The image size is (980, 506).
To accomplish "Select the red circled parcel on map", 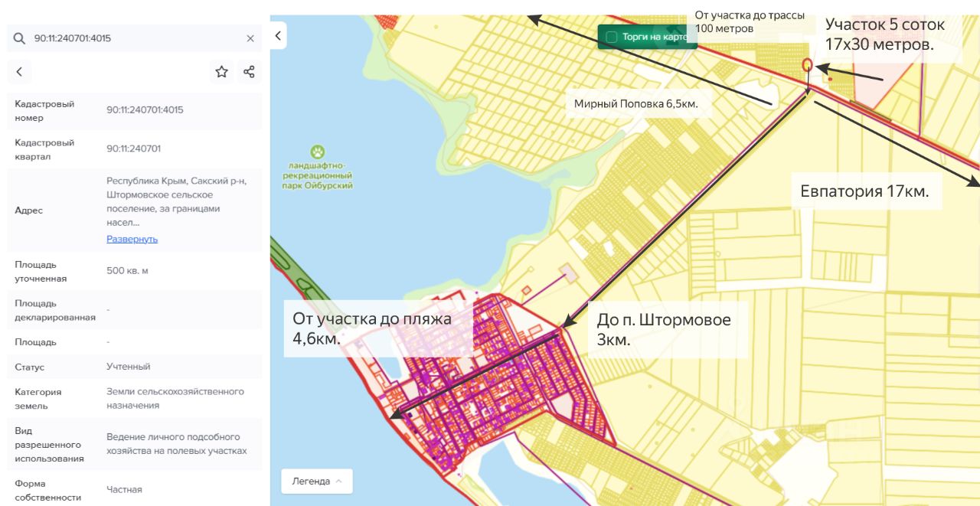I will click(807, 65).
